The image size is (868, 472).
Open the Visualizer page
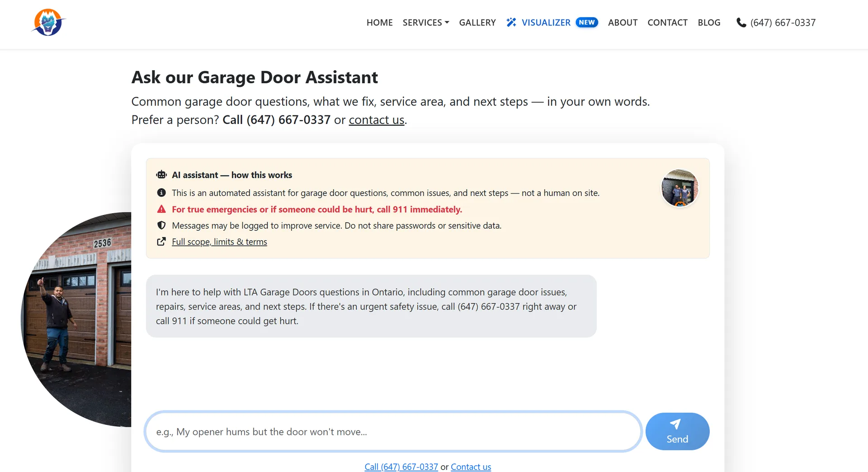pyautogui.click(x=546, y=22)
